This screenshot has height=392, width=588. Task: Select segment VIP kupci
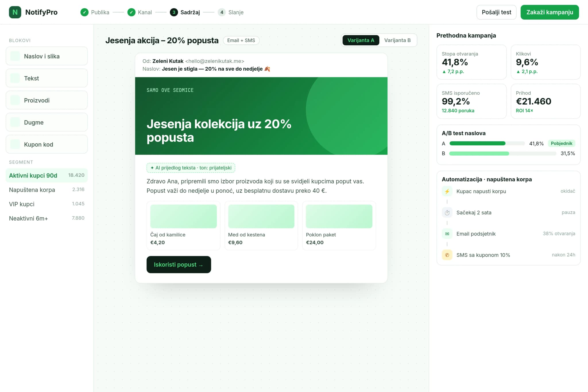coord(47,204)
